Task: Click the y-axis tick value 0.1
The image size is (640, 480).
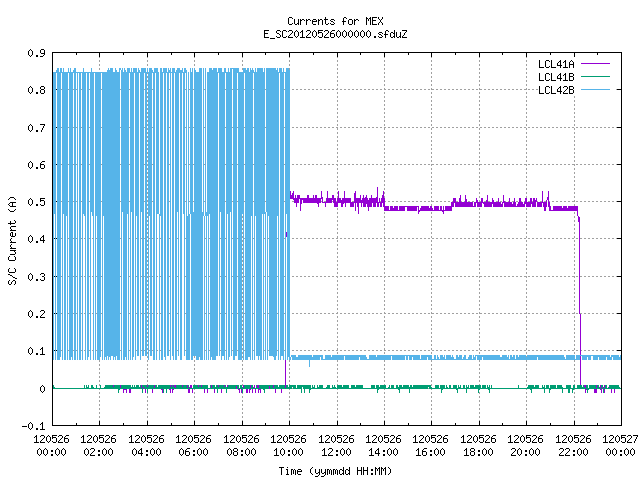Action: [x=36, y=351]
